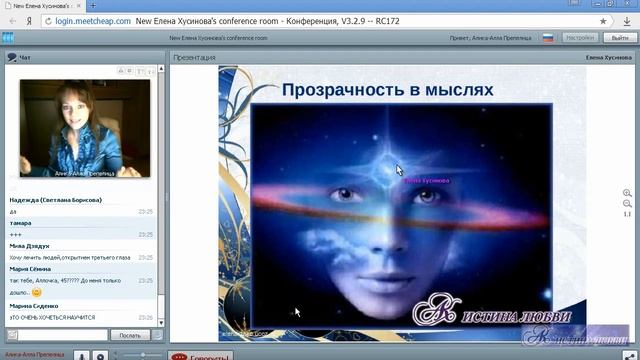Click the user name Алиса-Алла at bottom left

[34, 355]
